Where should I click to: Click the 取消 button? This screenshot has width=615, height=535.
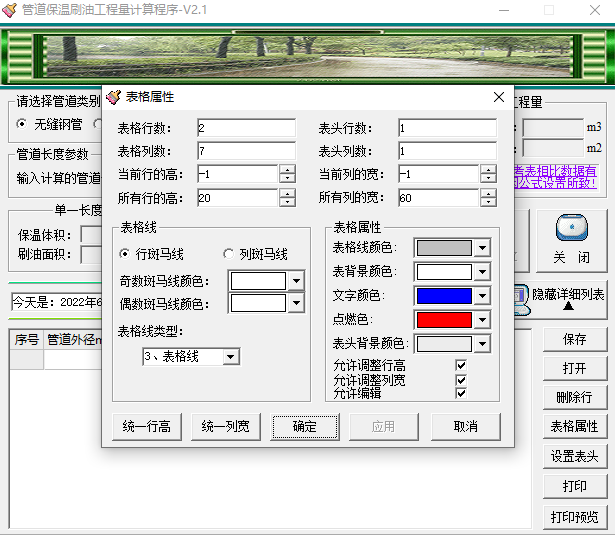point(466,426)
